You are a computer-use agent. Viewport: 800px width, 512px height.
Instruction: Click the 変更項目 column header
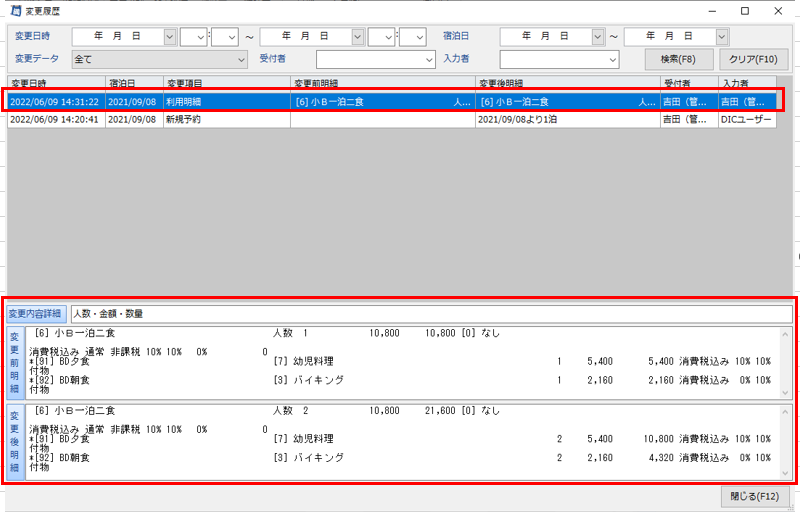[x=225, y=83]
